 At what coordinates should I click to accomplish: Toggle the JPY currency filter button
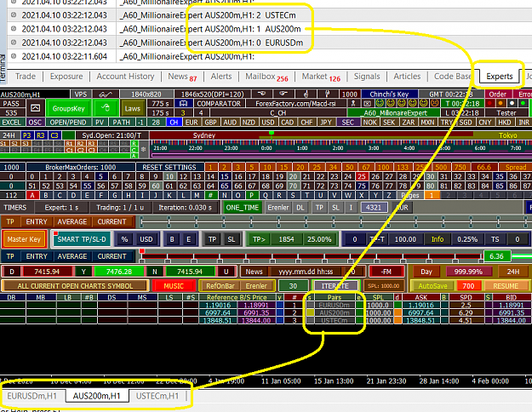pos(326,123)
